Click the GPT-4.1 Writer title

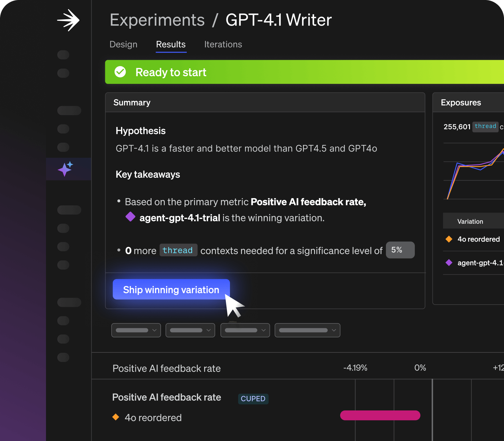tap(279, 20)
